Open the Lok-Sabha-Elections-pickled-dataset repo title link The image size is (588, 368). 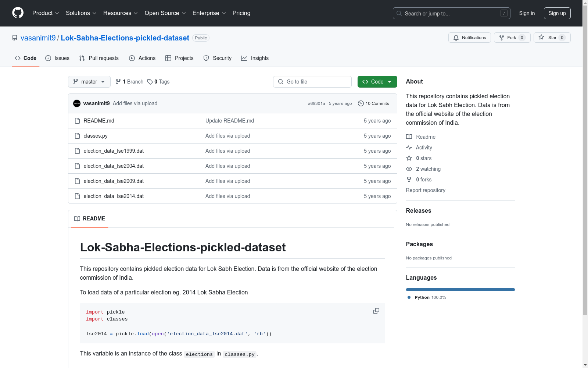(x=125, y=38)
